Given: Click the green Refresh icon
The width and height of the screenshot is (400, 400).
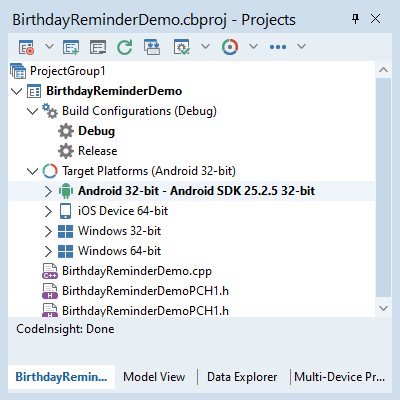Looking at the screenshot, I should coord(125,47).
